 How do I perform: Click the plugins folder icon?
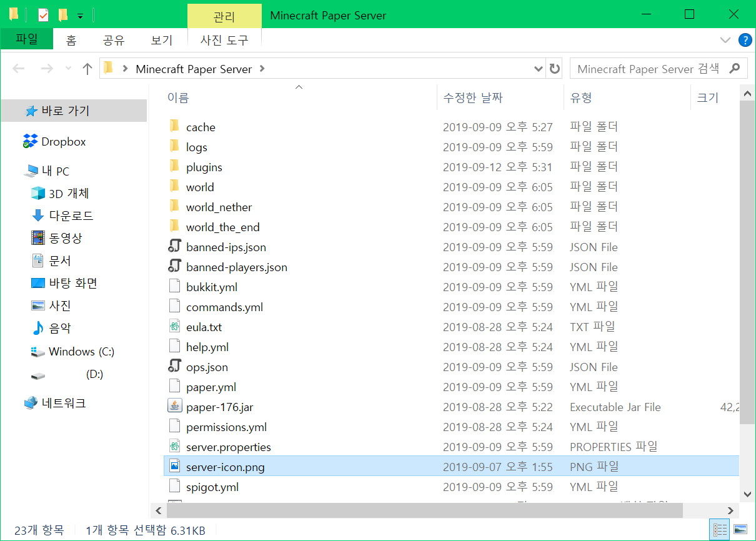click(175, 167)
